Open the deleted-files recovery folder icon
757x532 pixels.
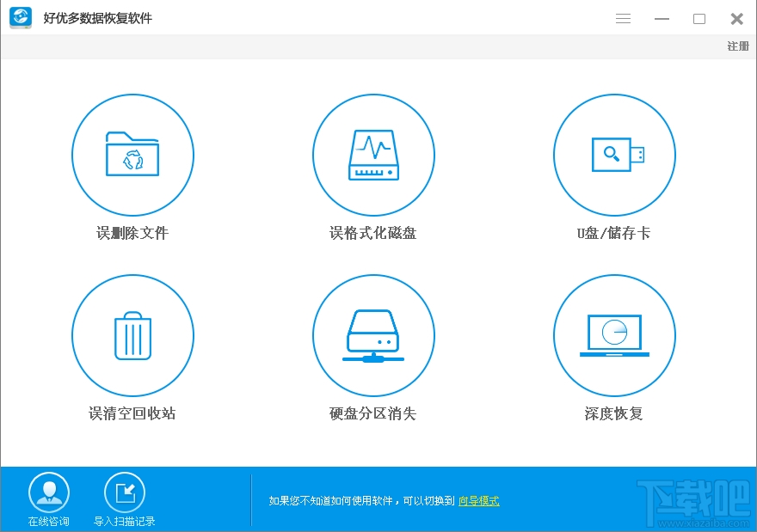pyautogui.click(x=132, y=155)
